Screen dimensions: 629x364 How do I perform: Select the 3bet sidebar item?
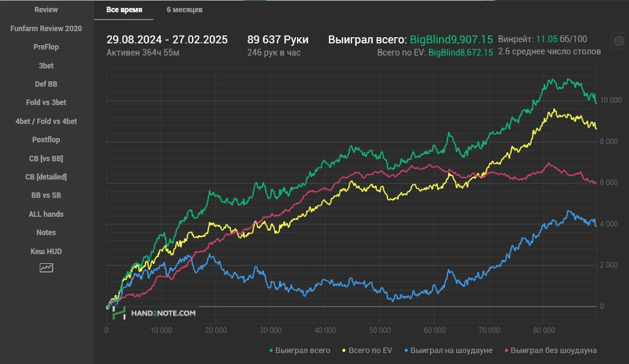tap(46, 65)
